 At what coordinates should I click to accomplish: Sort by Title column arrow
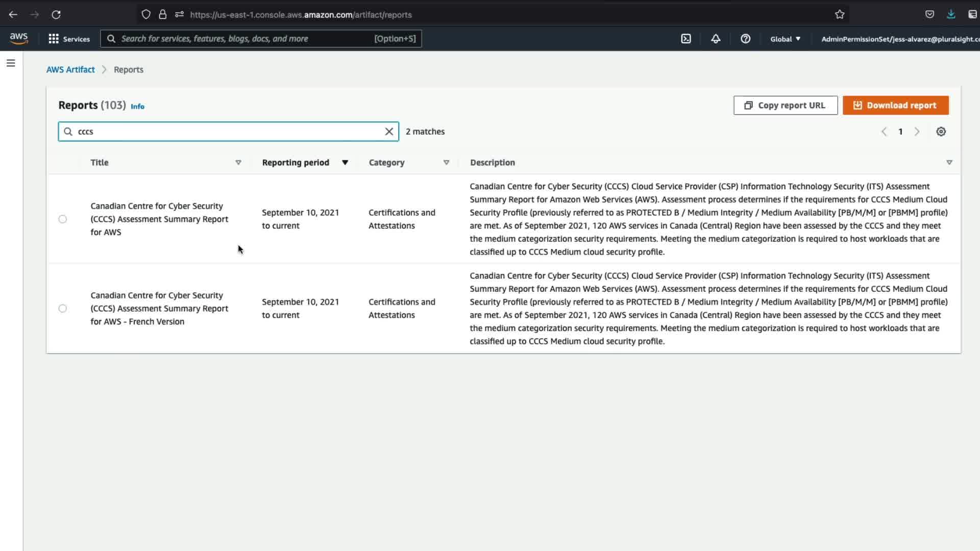coord(238,163)
